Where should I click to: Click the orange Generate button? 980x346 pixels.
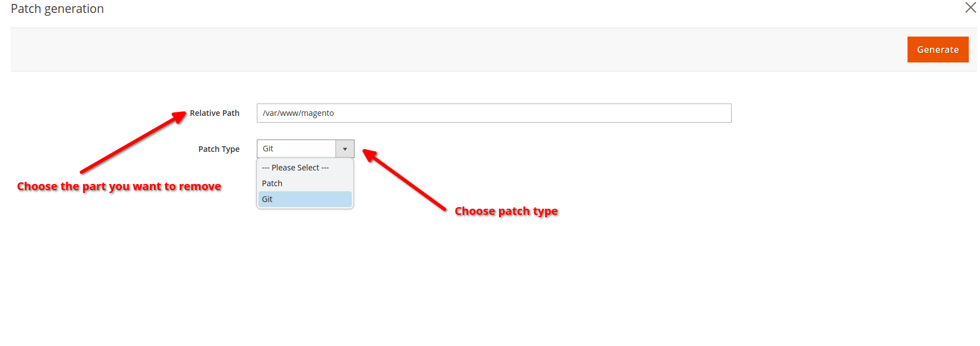[x=937, y=50]
